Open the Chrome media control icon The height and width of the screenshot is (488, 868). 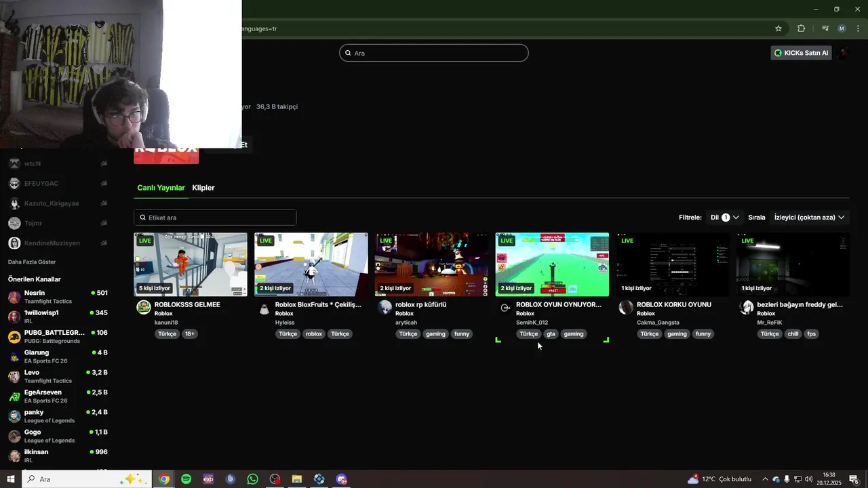click(825, 28)
